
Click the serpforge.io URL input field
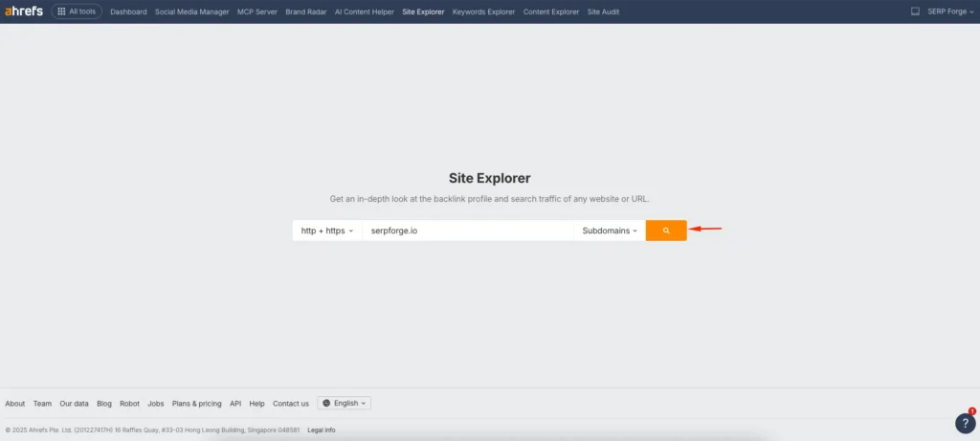pyautogui.click(x=467, y=231)
